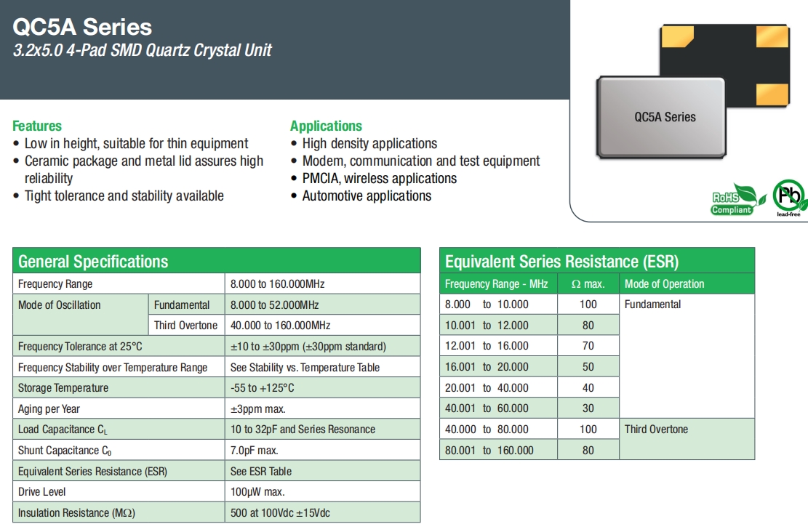808x532 pixels.
Task: Select the '±3ppm max.' value
Action: coord(257,409)
